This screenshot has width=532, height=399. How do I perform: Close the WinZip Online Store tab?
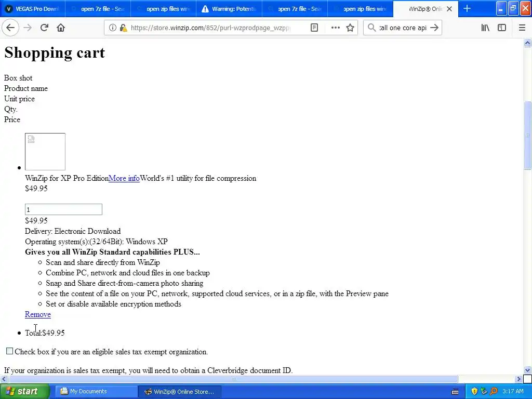point(449,9)
